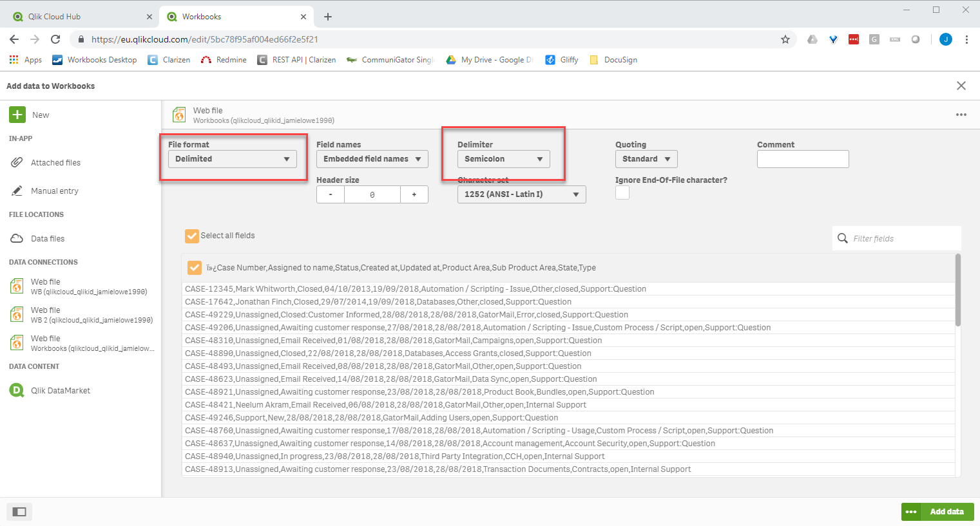Open the Field names dropdown
This screenshot has width=980, height=526.
click(x=372, y=159)
